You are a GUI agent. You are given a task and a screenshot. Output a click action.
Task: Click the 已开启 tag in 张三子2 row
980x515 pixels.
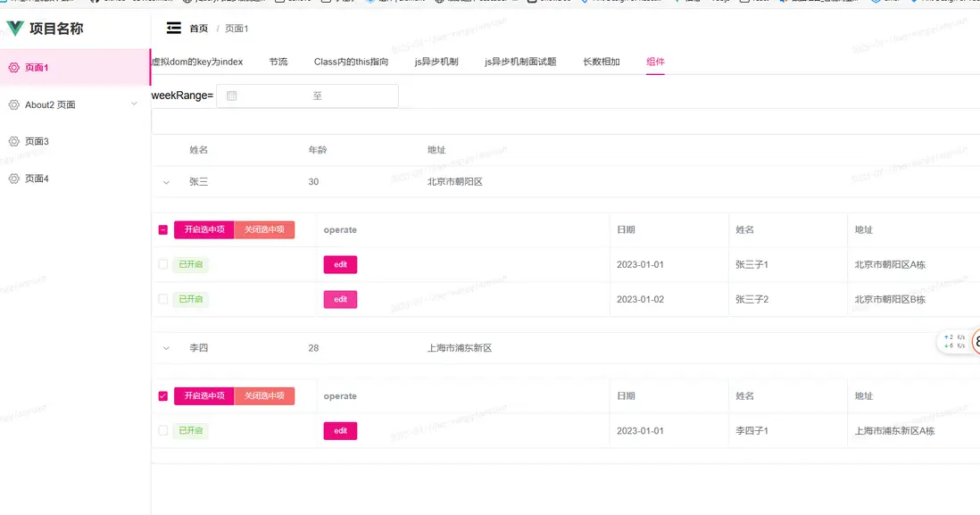click(x=191, y=299)
